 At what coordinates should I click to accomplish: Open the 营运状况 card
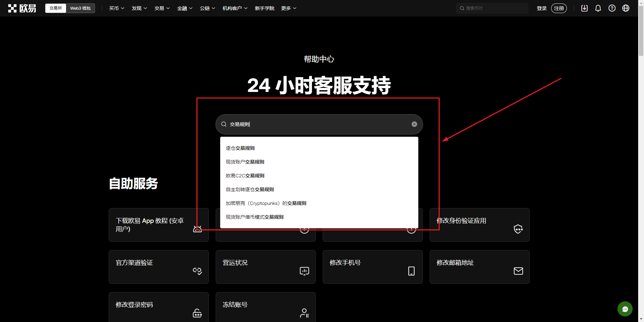[x=266, y=267]
